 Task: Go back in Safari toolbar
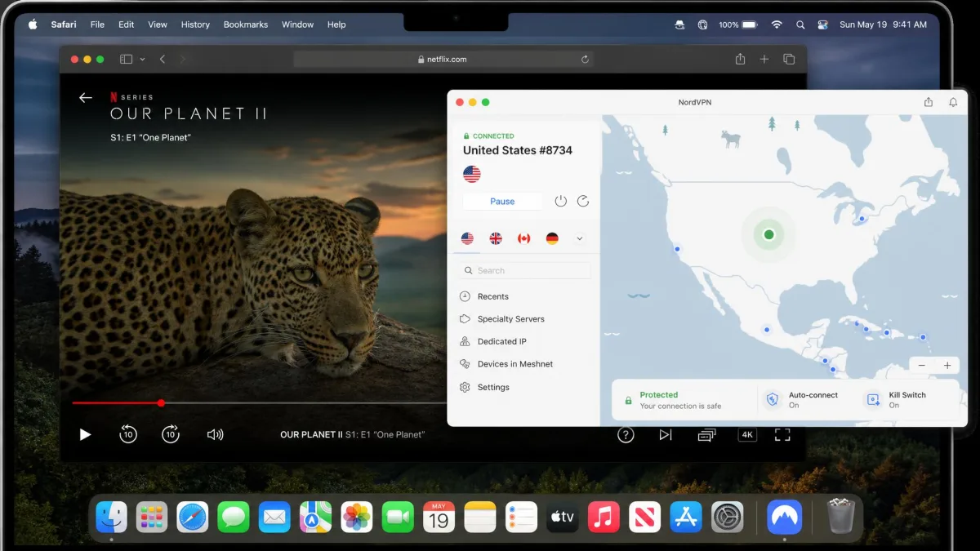[163, 59]
